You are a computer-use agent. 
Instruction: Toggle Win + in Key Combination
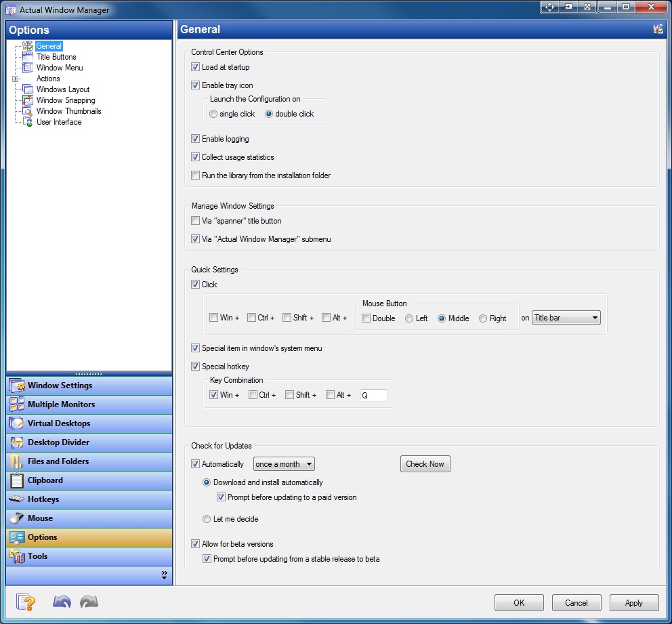click(213, 395)
